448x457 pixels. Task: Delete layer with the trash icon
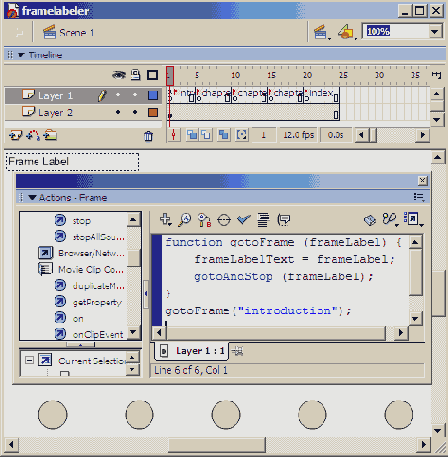[x=148, y=136]
